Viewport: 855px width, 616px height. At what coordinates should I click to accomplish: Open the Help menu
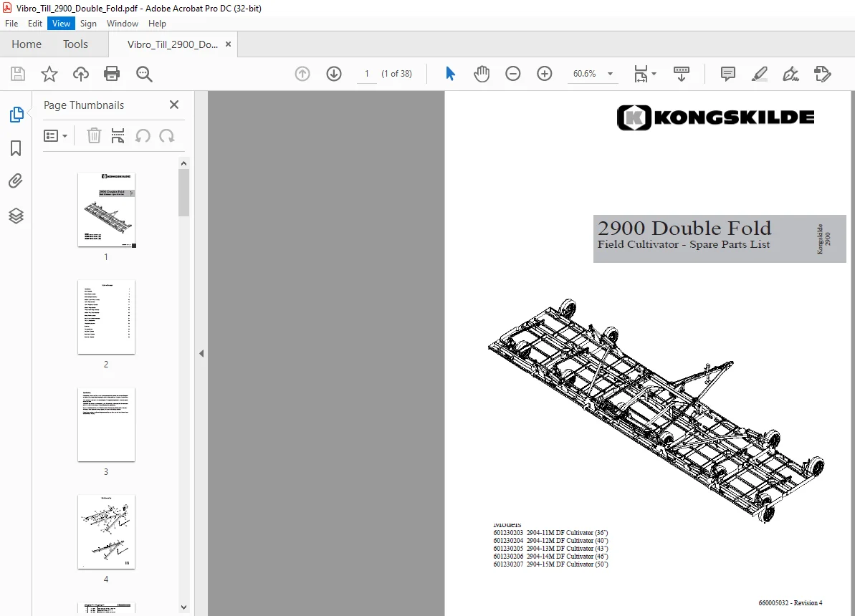tap(157, 24)
